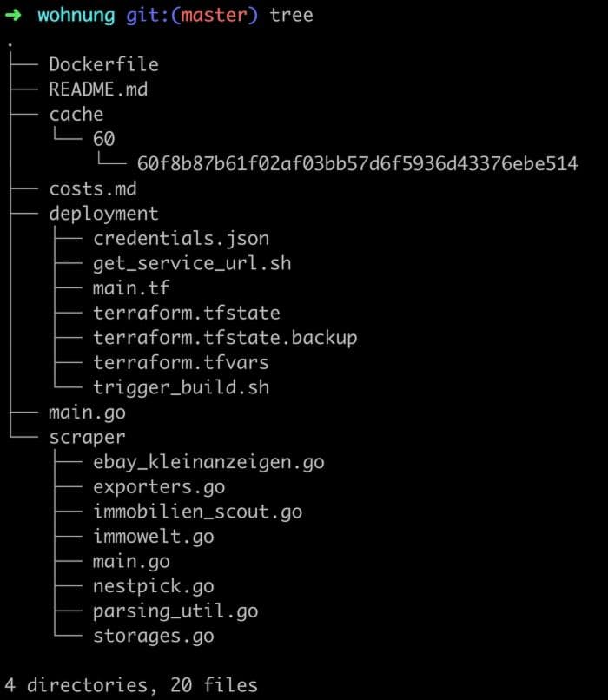Viewport: 608px width, 700px height.
Task: Select costs.md in the listing
Action: click(93, 188)
